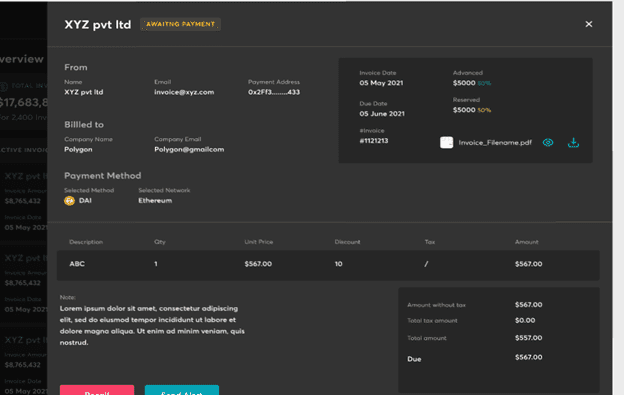Preview invoice PDF with eye icon
The height and width of the screenshot is (396, 624).
point(548,142)
